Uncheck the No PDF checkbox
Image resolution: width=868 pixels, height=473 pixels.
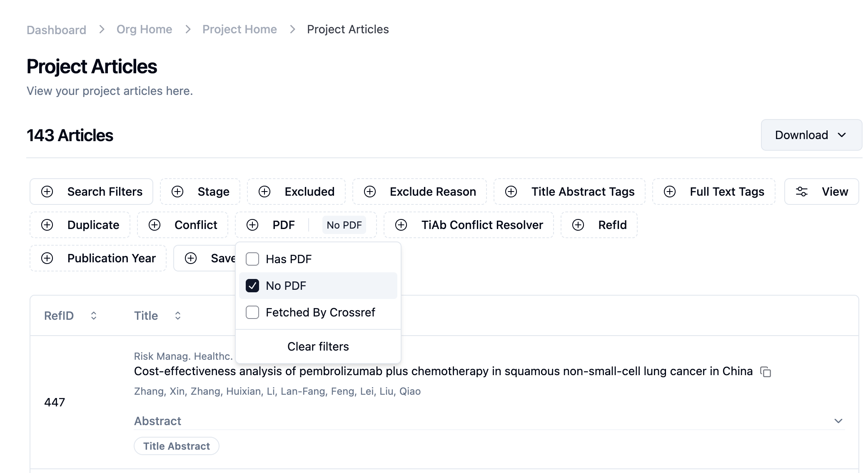pyautogui.click(x=252, y=286)
